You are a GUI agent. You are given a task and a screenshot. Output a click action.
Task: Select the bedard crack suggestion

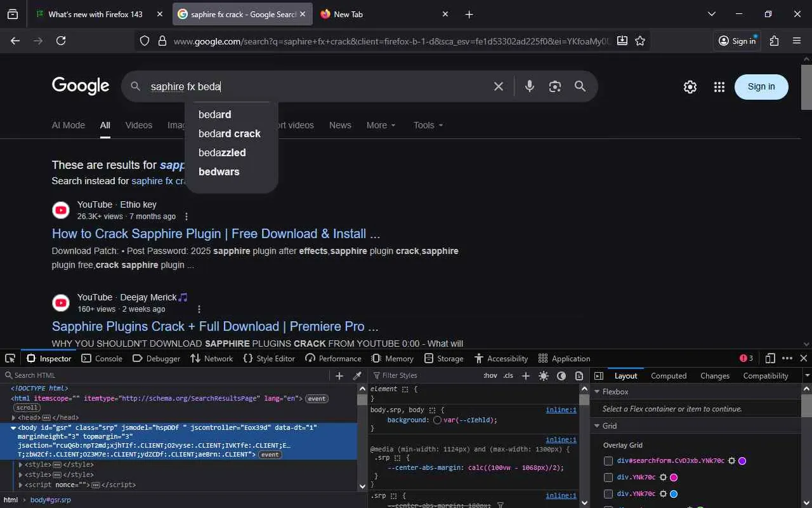coord(230,133)
